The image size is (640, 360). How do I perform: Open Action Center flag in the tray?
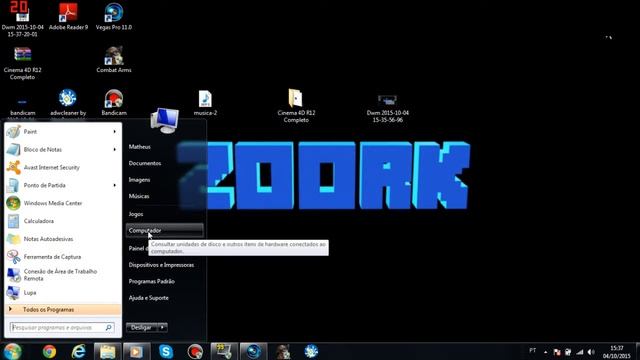tap(557, 352)
